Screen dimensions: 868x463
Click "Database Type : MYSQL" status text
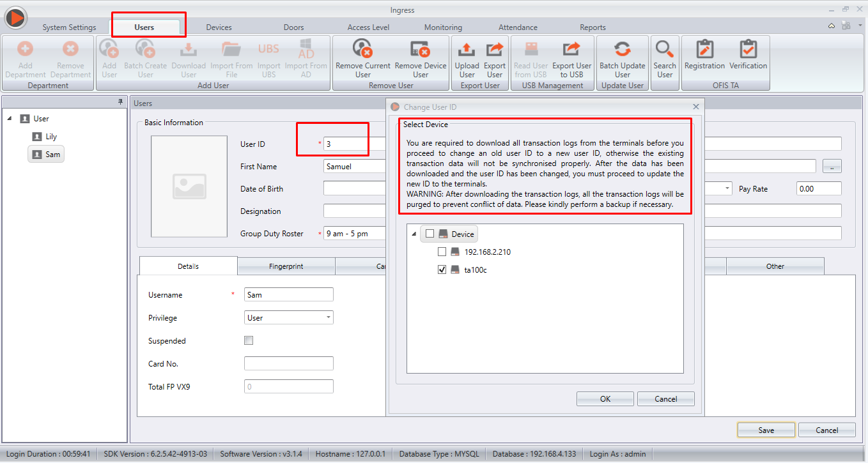[x=440, y=454]
